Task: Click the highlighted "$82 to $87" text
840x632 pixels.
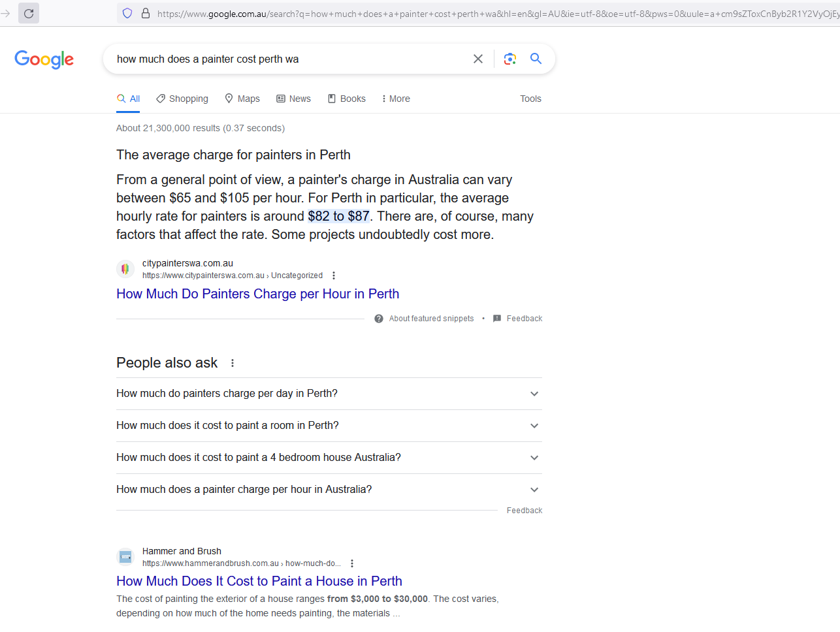Action: coord(338,216)
